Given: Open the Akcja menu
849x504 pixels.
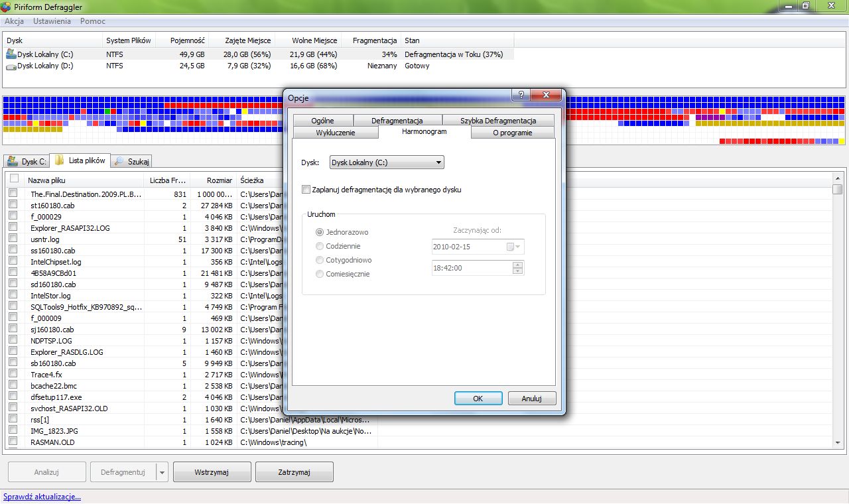Looking at the screenshot, I should 15,21.
